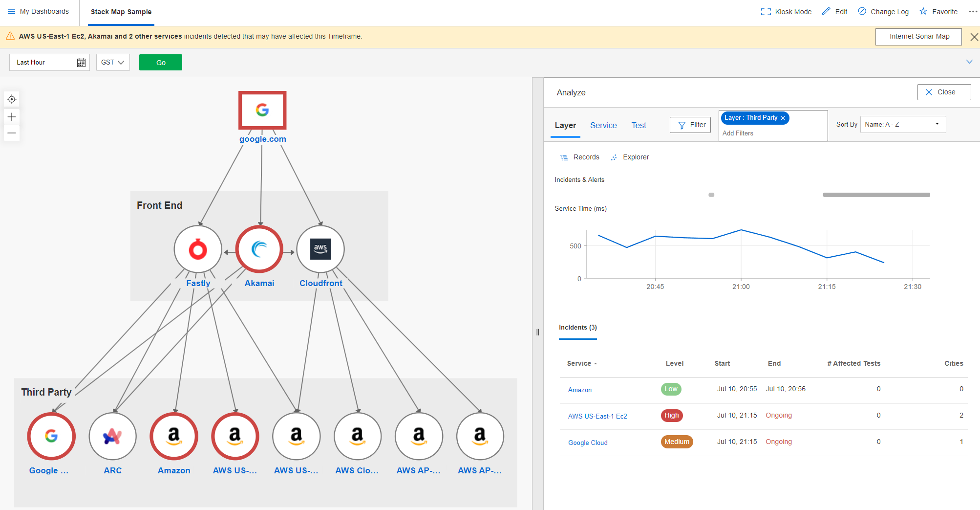
Task: Select the Fastly node
Action: click(x=198, y=249)
